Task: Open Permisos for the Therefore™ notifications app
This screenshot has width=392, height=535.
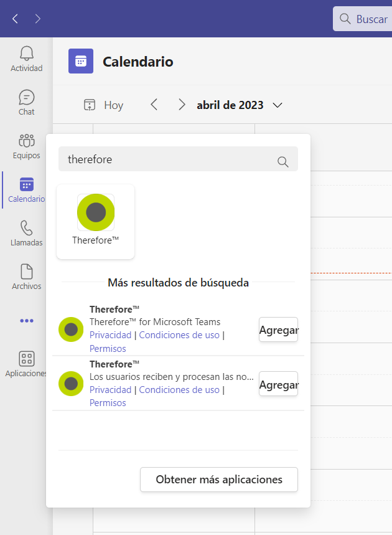Action: [108, 403]
